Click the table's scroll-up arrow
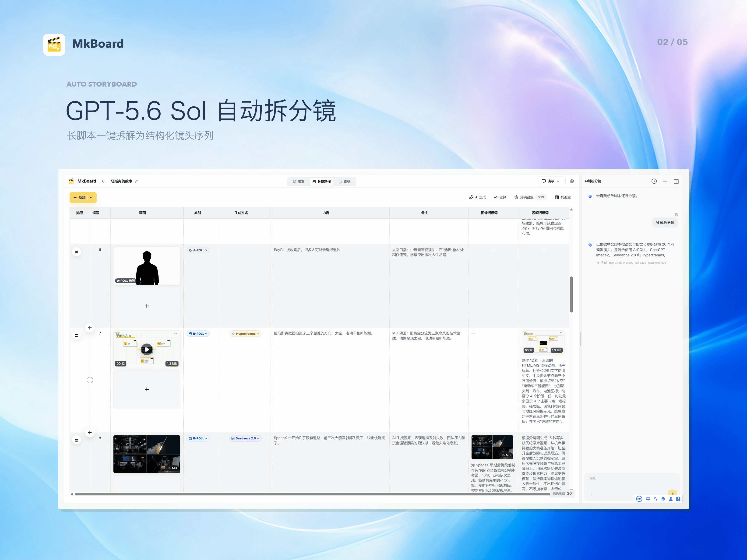Image resolution: width=747 pixels, height=560 pixels. pyautogui.click(x=571, y=210)
